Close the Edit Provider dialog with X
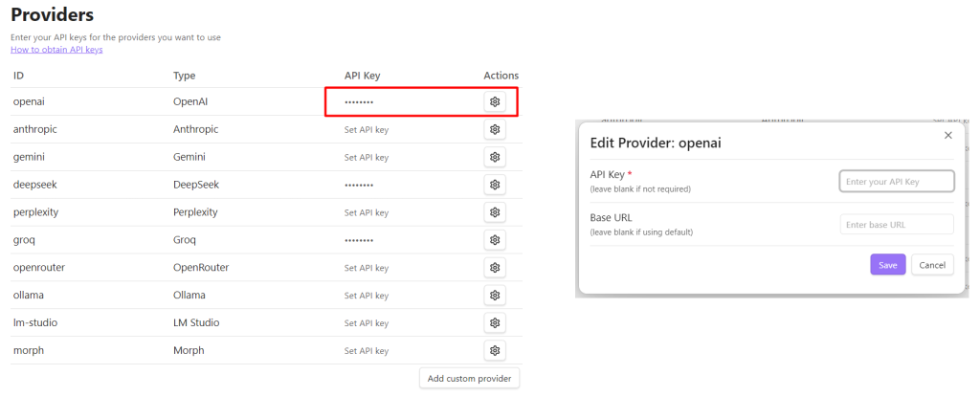 pyautogui.click(x=948, y=135)
